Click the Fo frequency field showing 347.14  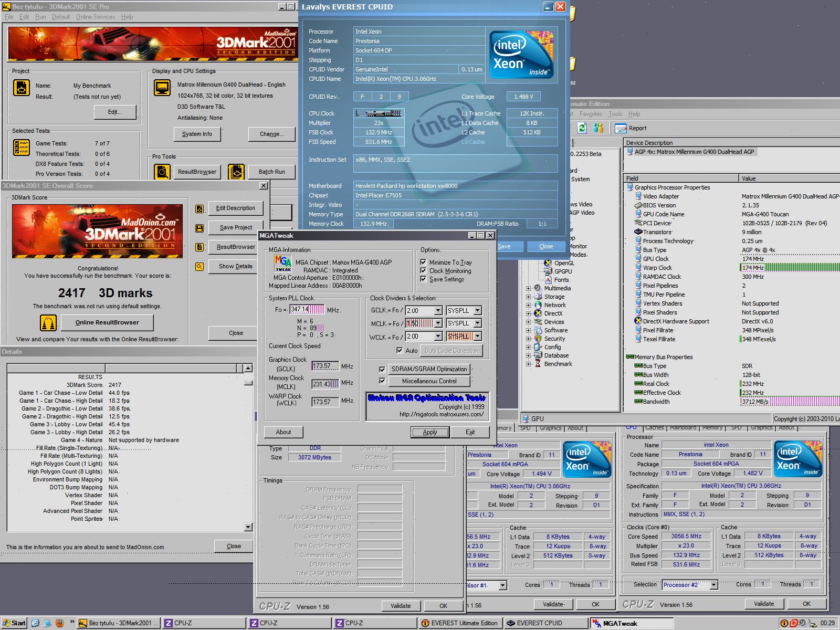tap(307, 310)
